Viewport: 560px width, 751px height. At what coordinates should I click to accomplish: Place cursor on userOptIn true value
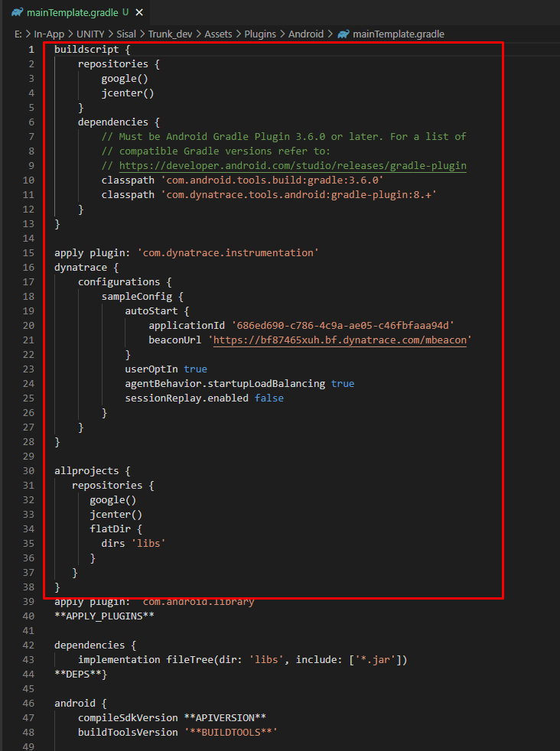coord(195,369)
